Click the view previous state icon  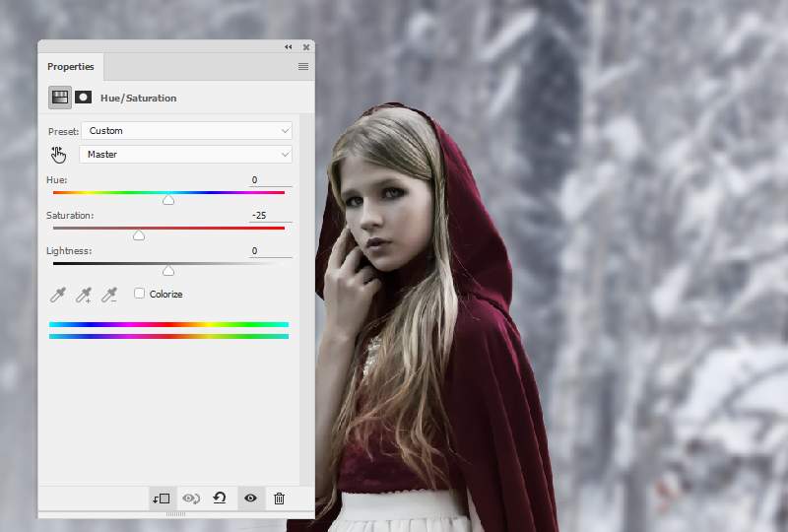(x=190, y=499)
